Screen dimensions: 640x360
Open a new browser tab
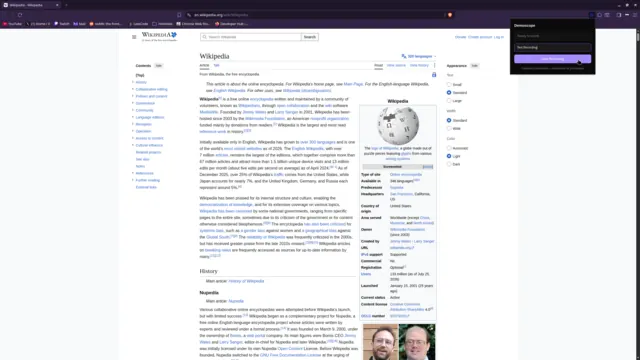pyautogui.click(x=66, y=5)
